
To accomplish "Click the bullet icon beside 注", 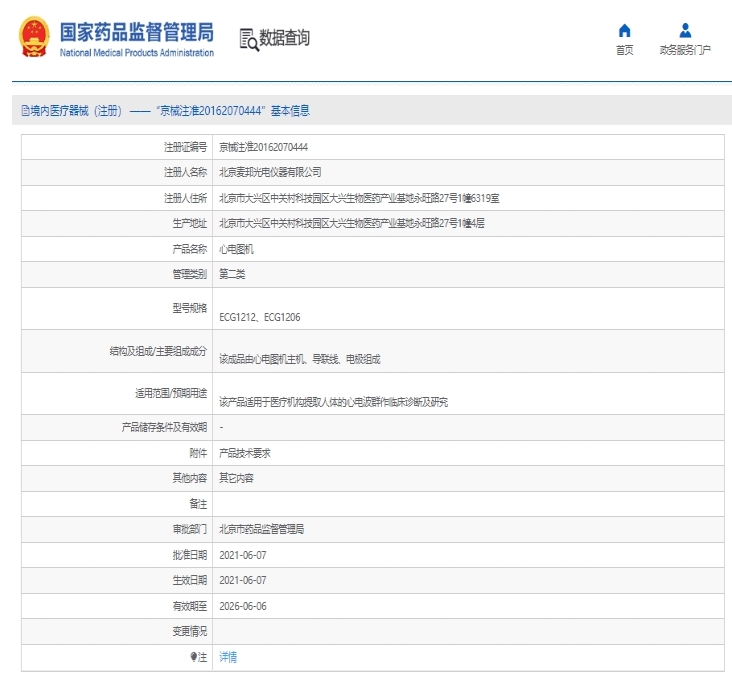I will pos(193,657).
